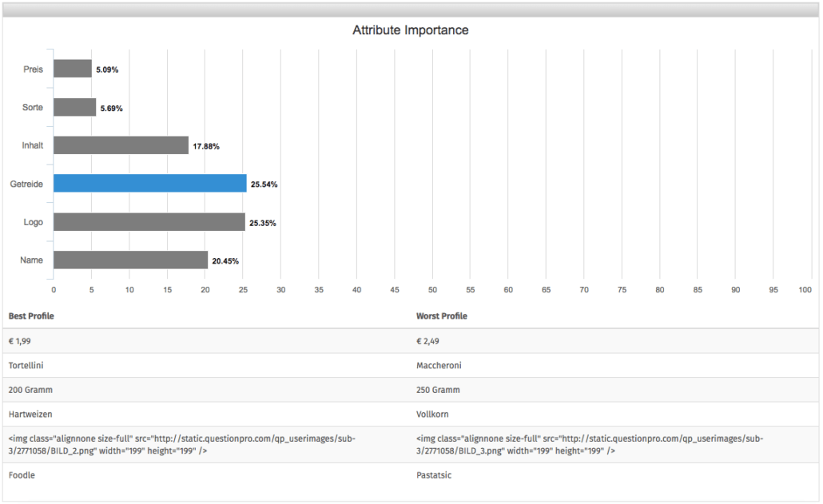Click the Getreide axis label

[x=26, y=184]
